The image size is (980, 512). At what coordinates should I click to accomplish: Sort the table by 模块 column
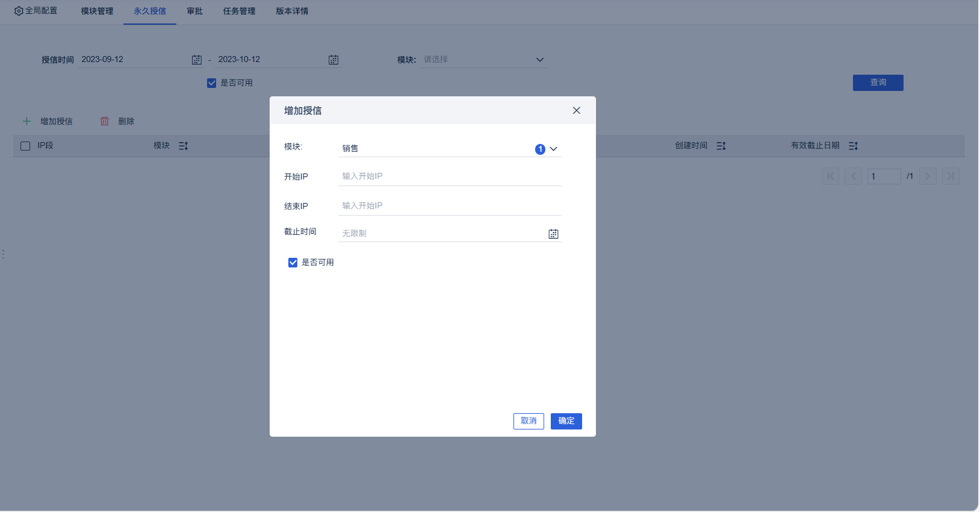[x=184, y=146]
